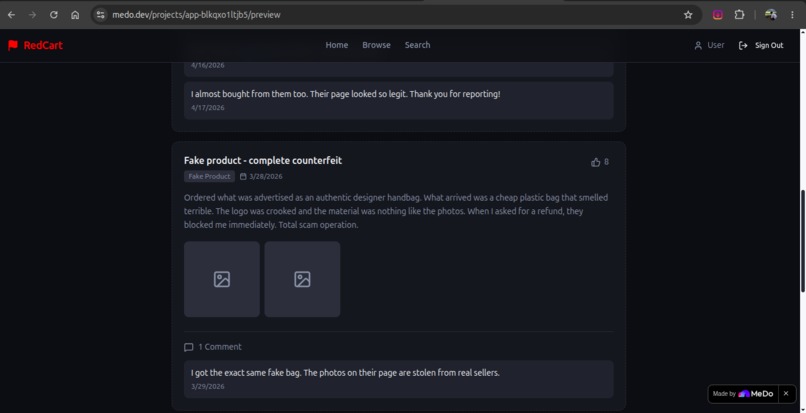Open the Made by MeDo badge link
This screenshot has width=806, height=413.
pyautogui.click(x=743, y=393)
